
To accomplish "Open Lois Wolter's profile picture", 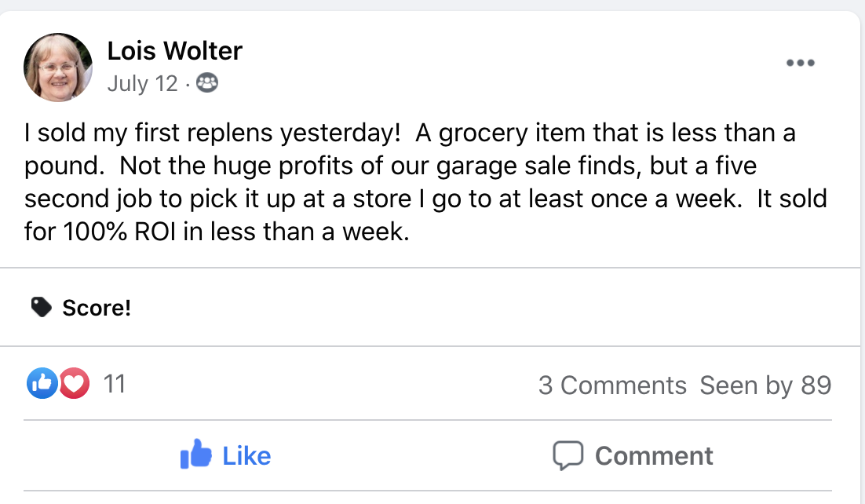I will (x=59, y=68).
